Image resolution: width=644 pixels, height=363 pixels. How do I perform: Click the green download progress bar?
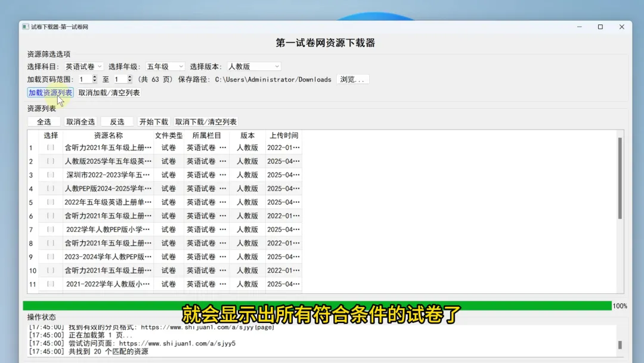click(317, 306)
